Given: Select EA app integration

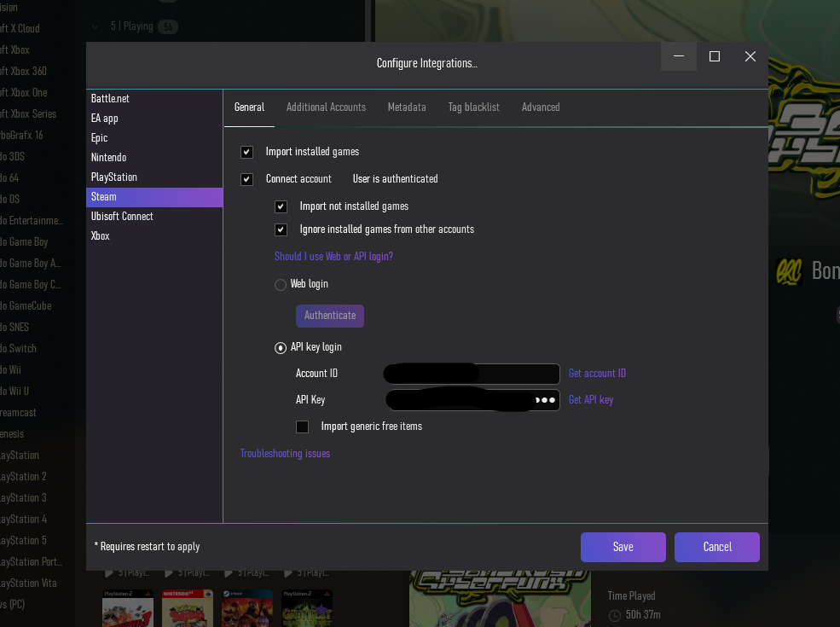Looking at the screenshot, I should [x=154, y=119].
